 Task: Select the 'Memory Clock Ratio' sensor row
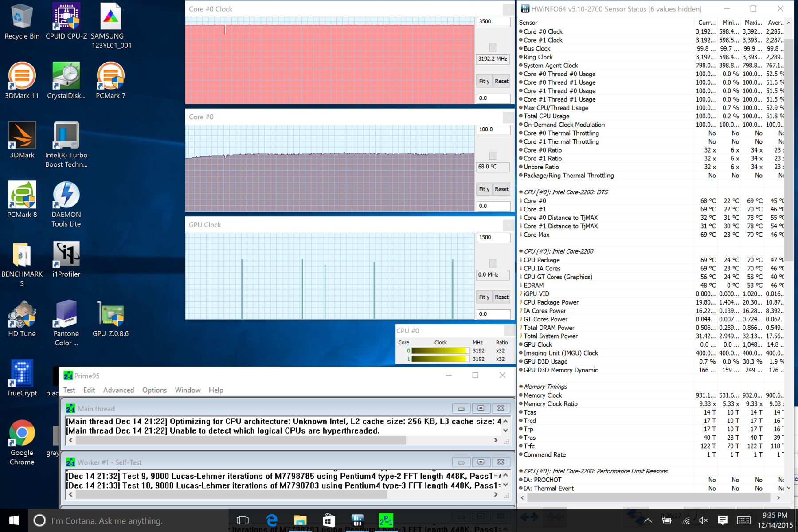pyautogui.click(x=651, y=404)
